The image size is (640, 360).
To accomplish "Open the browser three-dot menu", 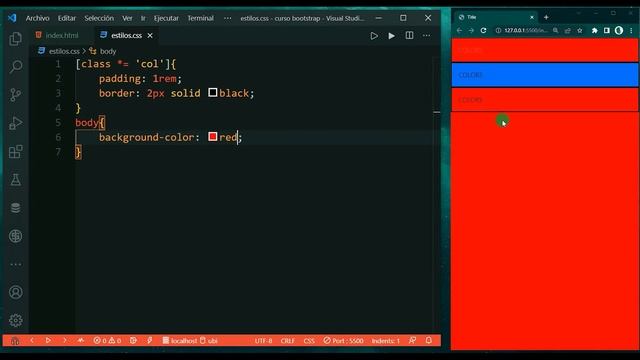I will (631, 30).
